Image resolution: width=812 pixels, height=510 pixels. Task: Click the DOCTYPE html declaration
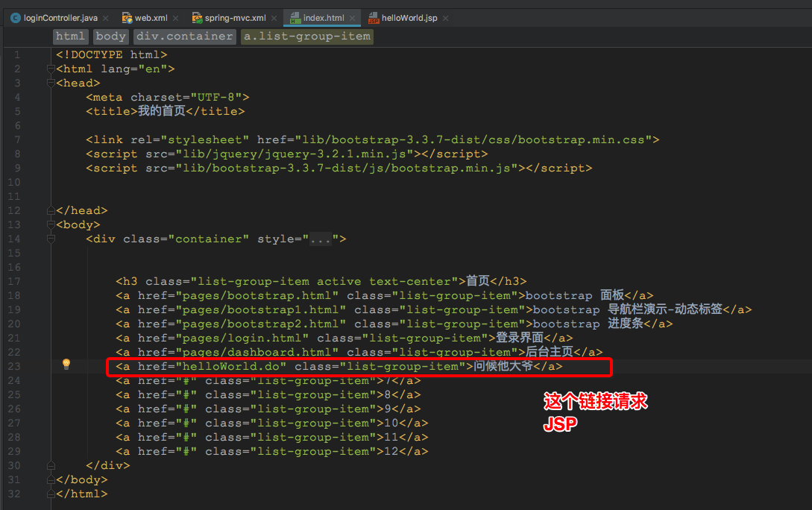tap(111, 55)
